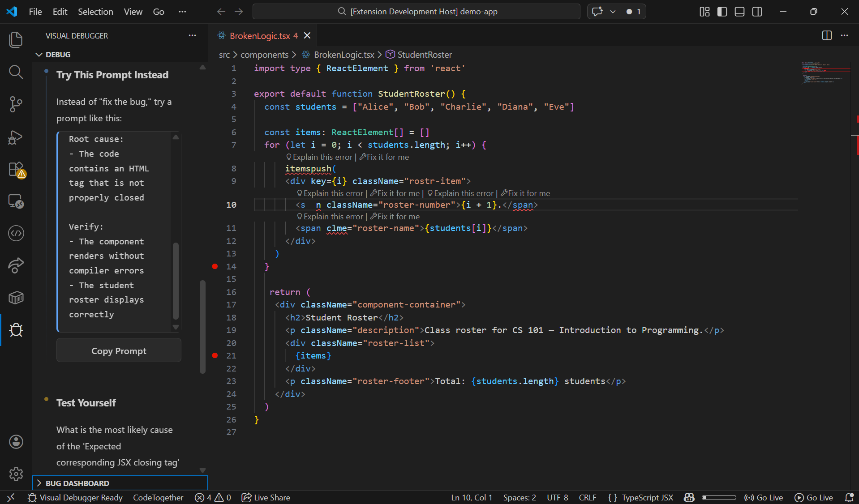Open the Search view in activity bar

[16, 72]
